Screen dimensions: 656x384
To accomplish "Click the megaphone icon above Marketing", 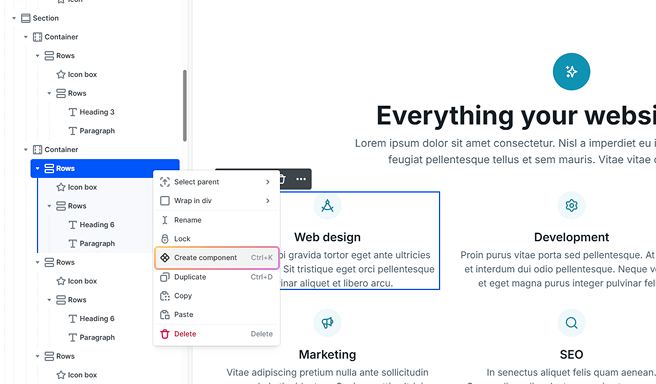I will tap(327, 323).
